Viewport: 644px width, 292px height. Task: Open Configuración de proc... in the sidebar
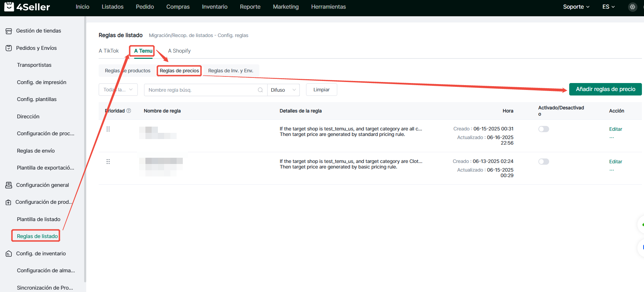[x=46, y=134]
